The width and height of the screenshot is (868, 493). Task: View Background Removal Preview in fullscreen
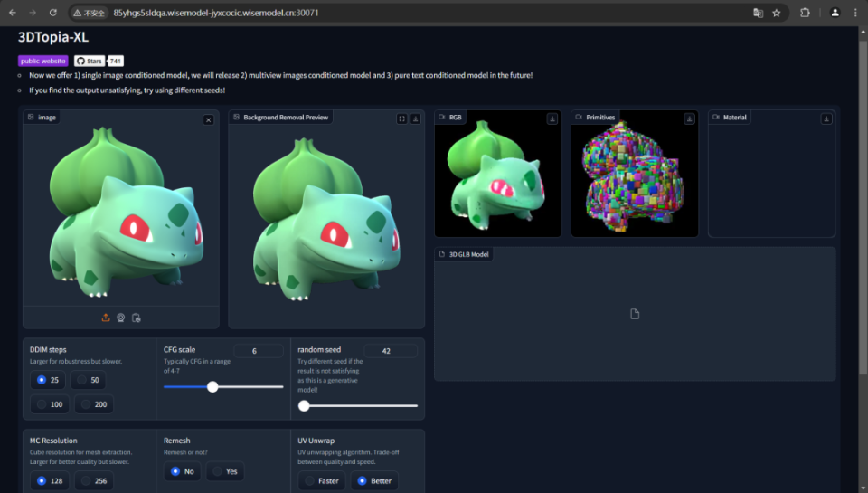pos(402,119)
